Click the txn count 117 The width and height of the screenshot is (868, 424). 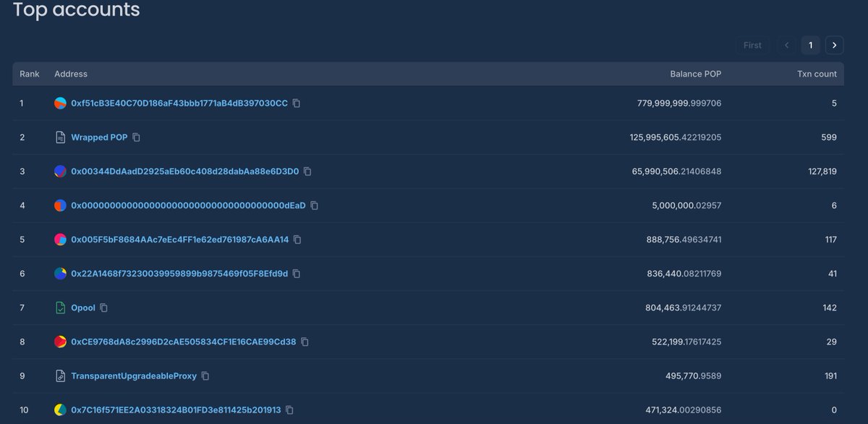coord(830,239)
